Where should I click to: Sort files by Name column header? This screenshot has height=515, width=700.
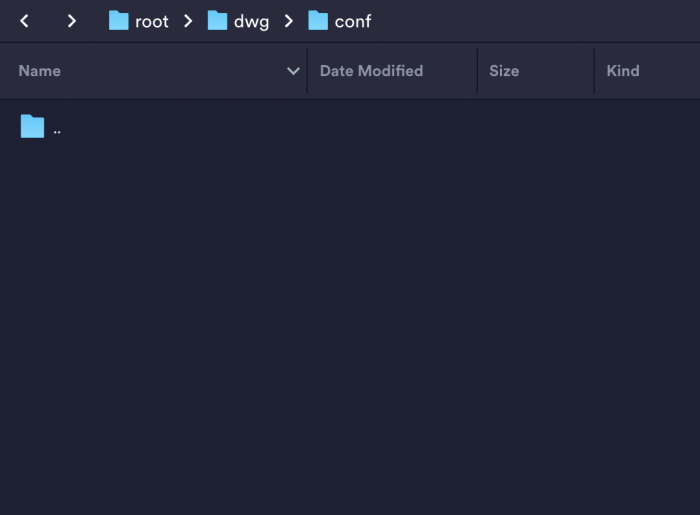pyautogui.click(x=40, y=71)
